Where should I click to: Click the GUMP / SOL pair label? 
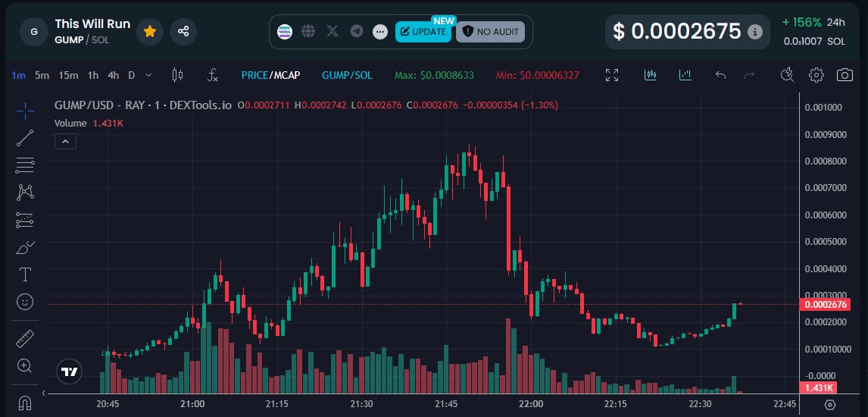click(82, 40)
